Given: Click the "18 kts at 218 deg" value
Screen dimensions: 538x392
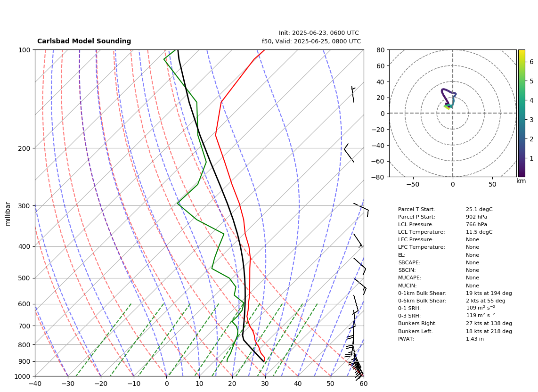Looking at the screenshot, I should (489, 331).
